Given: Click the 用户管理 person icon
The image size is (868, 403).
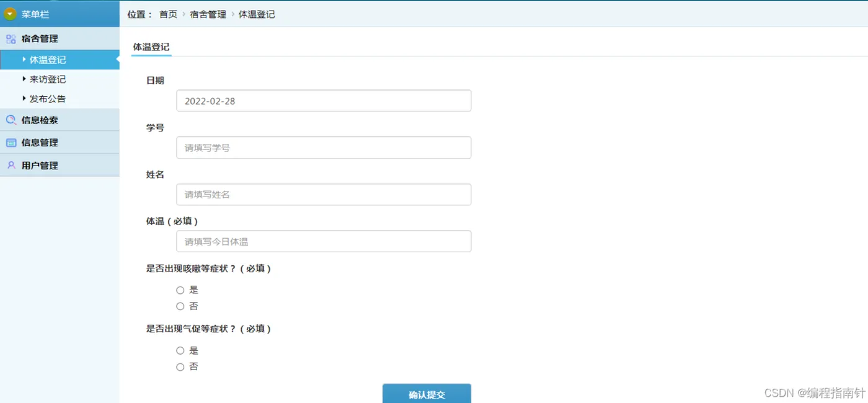Looking at the screenshot, I should click(x=11, y=166).
